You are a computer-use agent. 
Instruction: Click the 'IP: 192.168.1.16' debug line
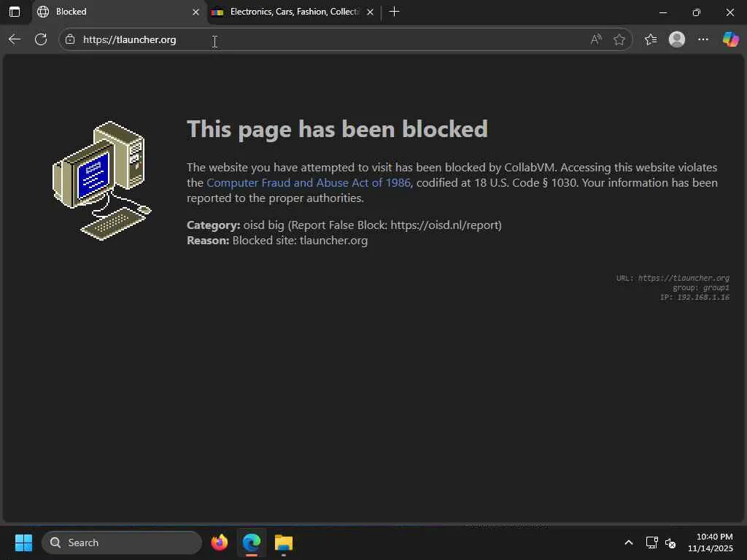point(694,297)
